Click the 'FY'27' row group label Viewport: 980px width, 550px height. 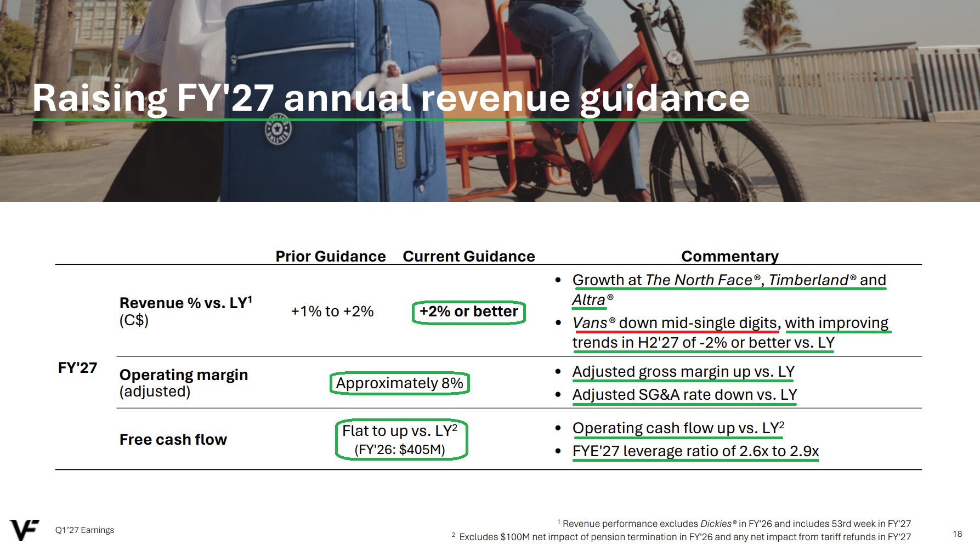click(78, 367)
